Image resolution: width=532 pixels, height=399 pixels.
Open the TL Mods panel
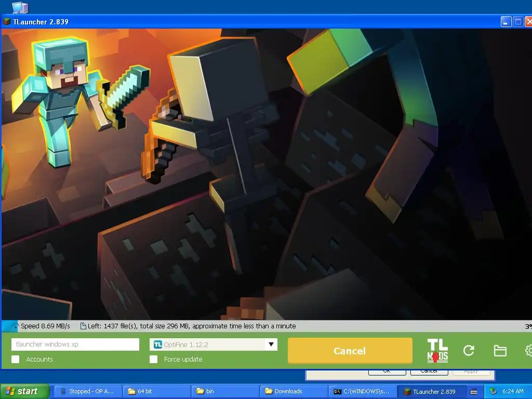(437, 351)
